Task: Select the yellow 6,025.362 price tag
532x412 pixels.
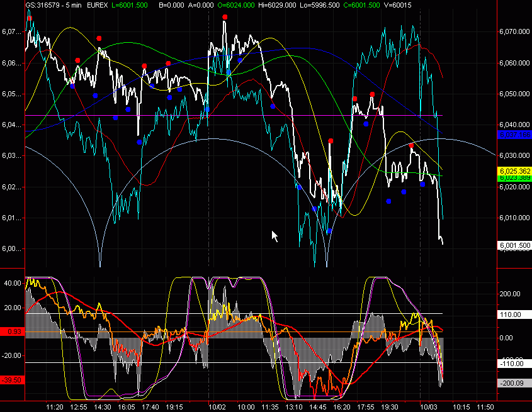Action: (514, 171)
